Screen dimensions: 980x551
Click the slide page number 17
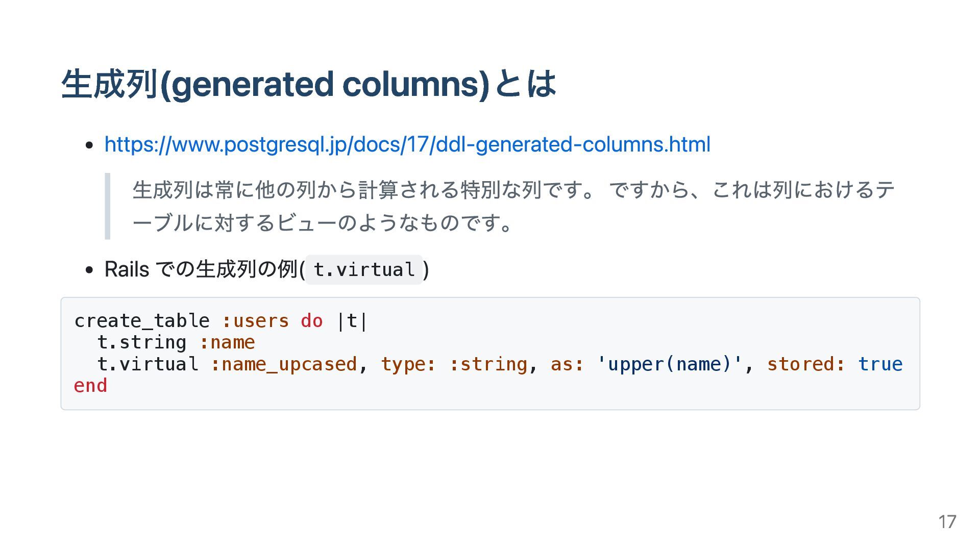(947, 522)
